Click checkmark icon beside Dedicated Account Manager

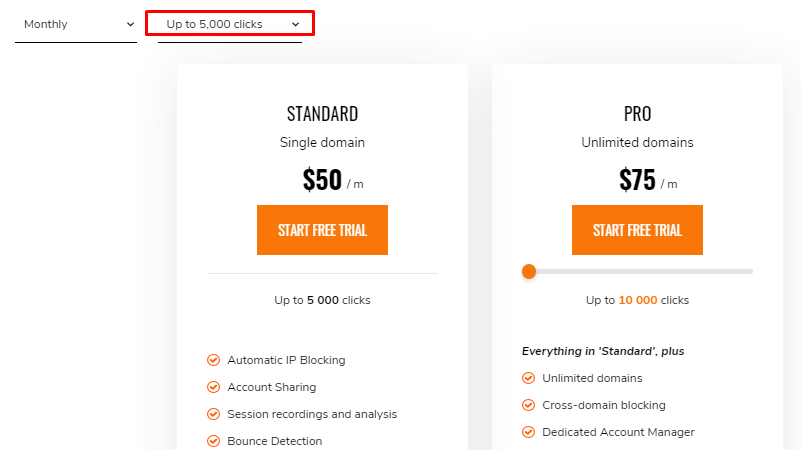tap(528, 432)
